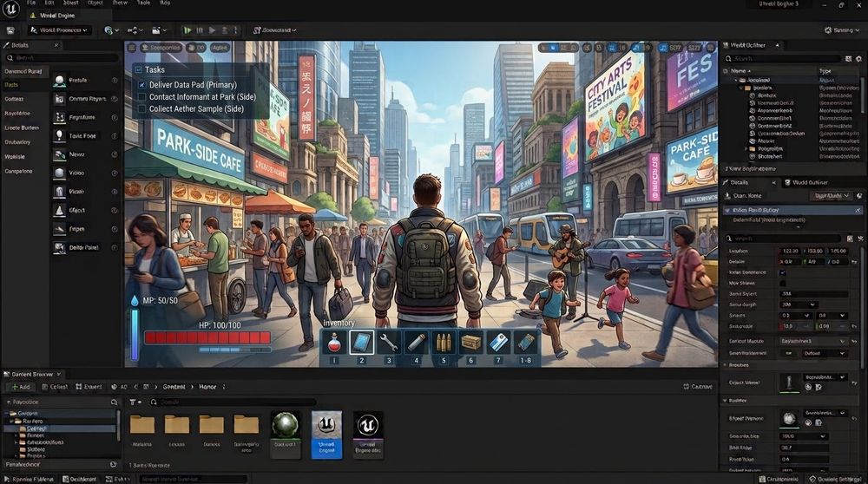
Task: Open the Cantinot Mucute dropdown
Action: point(812,341)
